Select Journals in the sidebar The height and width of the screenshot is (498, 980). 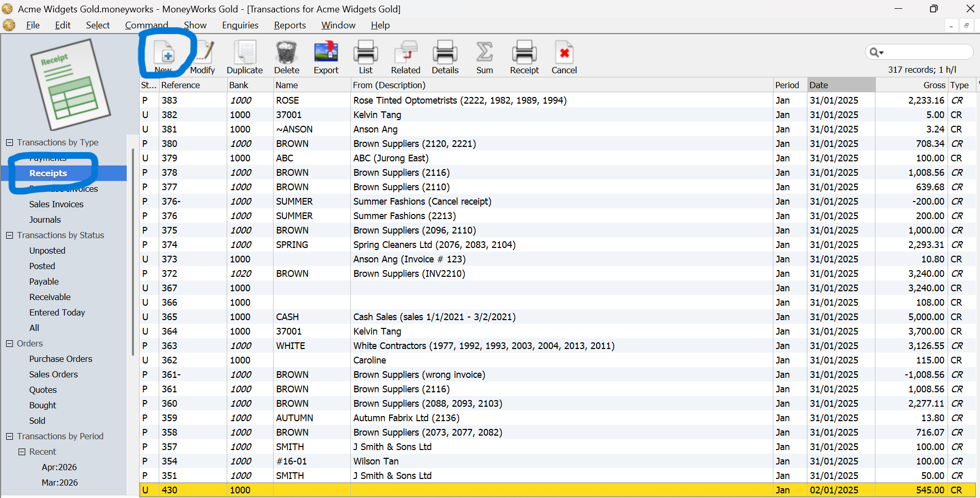pyautogui.click(x=45, y=220)
